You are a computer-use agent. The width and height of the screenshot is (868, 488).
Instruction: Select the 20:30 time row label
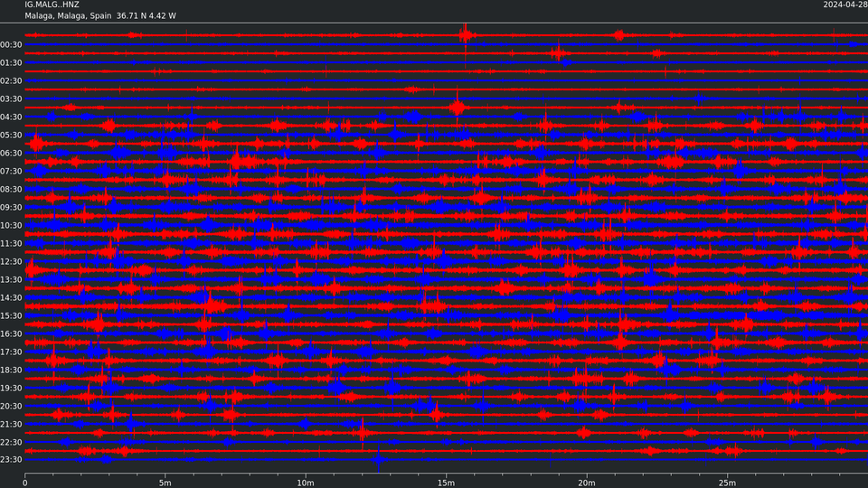[x=11, y=406]
